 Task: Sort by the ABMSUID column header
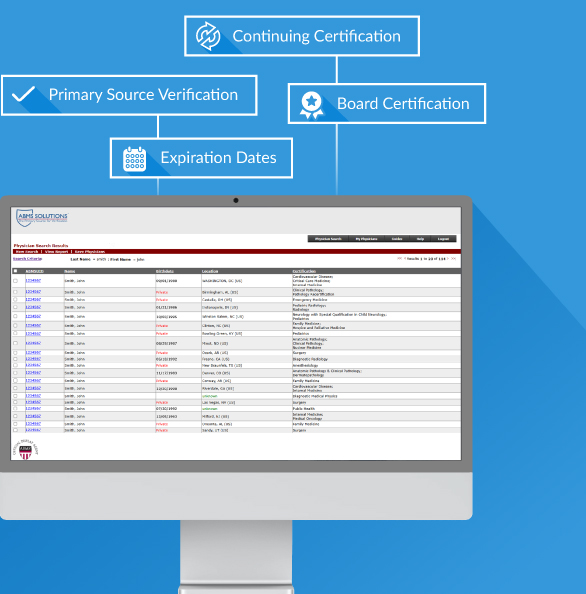click(x=34, y=271)
